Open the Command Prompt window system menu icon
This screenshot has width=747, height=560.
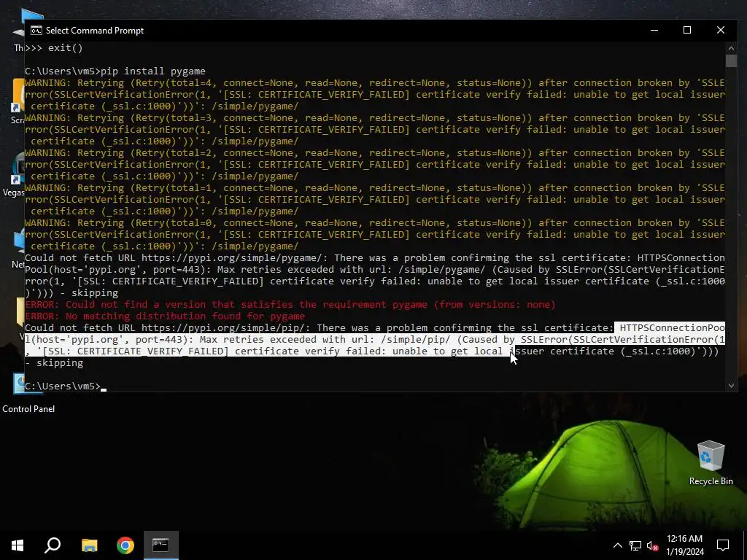[x=36, y=31]
